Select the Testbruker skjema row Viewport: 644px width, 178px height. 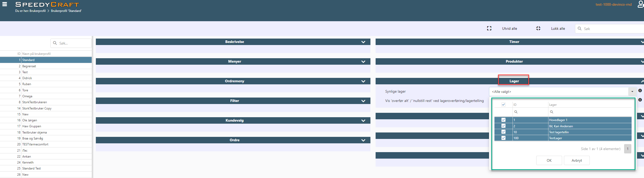46,132
